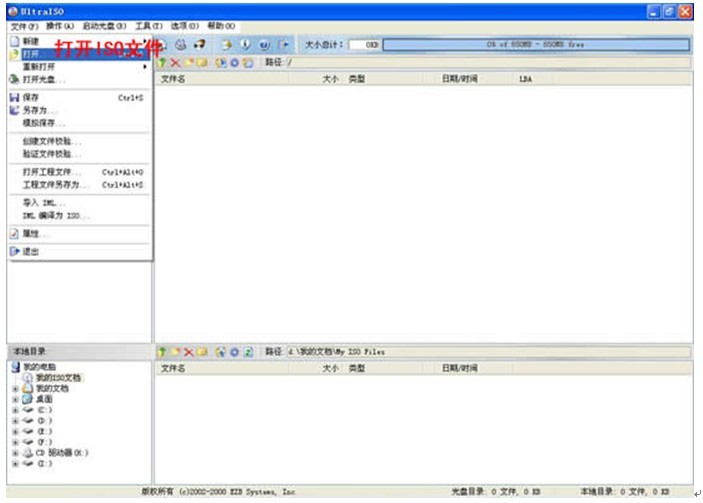The width and height of the screenshot is (703, 503).
Task: Expand drive (D:) in the tree
Action: [15, 421]
